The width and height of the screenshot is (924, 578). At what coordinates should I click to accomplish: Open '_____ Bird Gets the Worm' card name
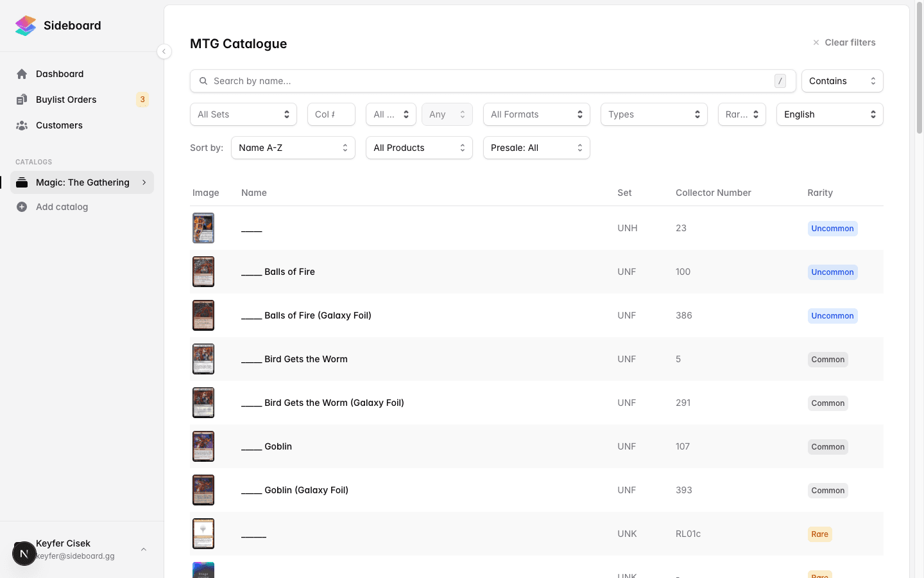click(x=295, y=359)
